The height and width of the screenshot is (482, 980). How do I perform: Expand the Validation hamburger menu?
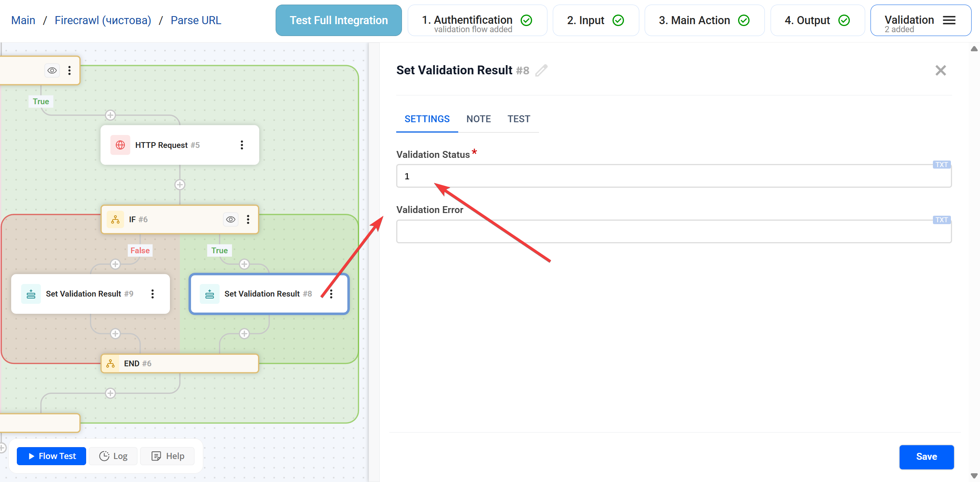949,20
